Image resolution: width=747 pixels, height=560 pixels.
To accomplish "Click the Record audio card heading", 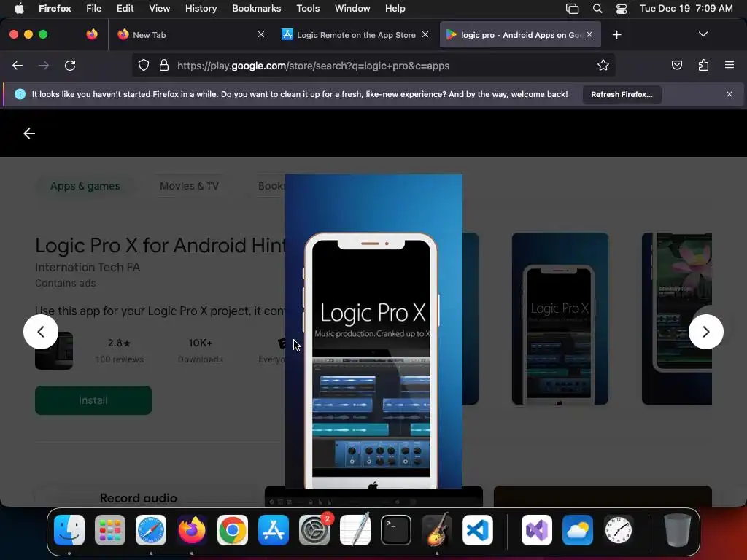I will click(139, 498).
